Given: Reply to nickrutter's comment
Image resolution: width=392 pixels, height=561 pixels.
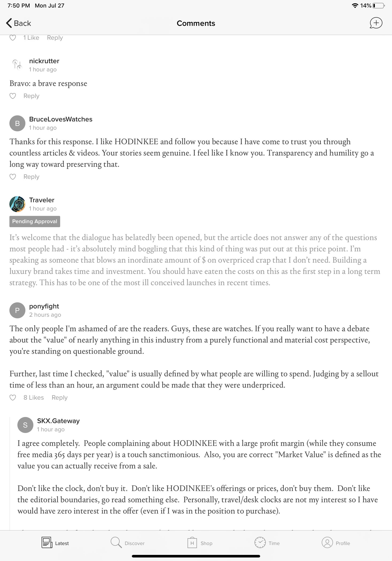Looking at the screenshot, I should click(31, 96).
